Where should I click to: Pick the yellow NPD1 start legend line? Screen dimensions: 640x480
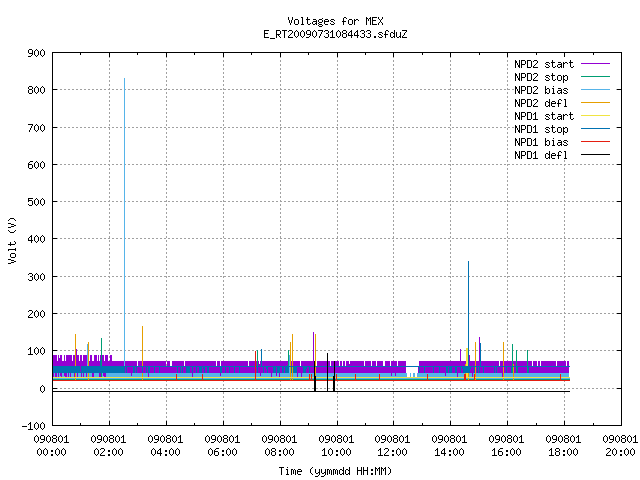(595, 116)
